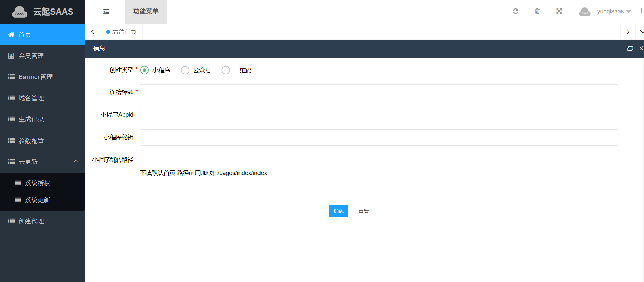Viewport: 644px width, 282px height.
Task: Click the 创建类型 field label
Action: tap(122, 70)
